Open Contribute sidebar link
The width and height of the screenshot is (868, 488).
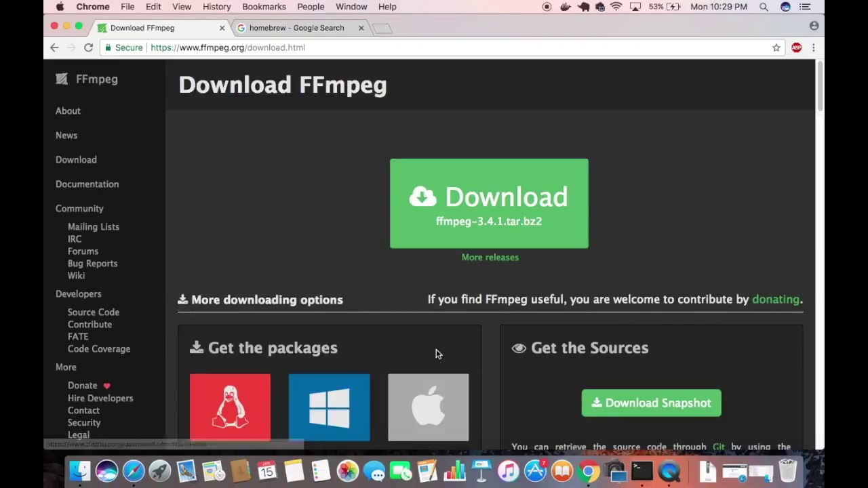[x=90, y=324]
